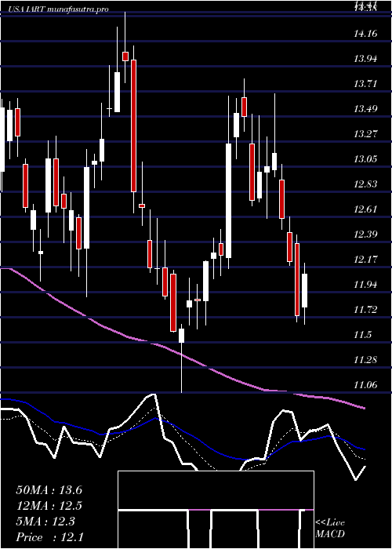
Task: Select the 5MA : 12.3 legend text
Action: tap(45, 522)
